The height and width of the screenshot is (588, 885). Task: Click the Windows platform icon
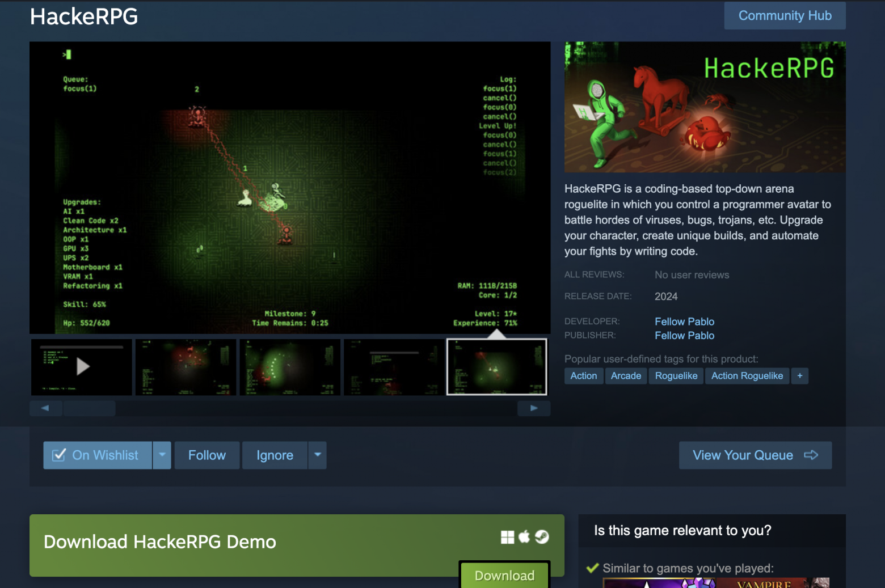tap(507, 537)
